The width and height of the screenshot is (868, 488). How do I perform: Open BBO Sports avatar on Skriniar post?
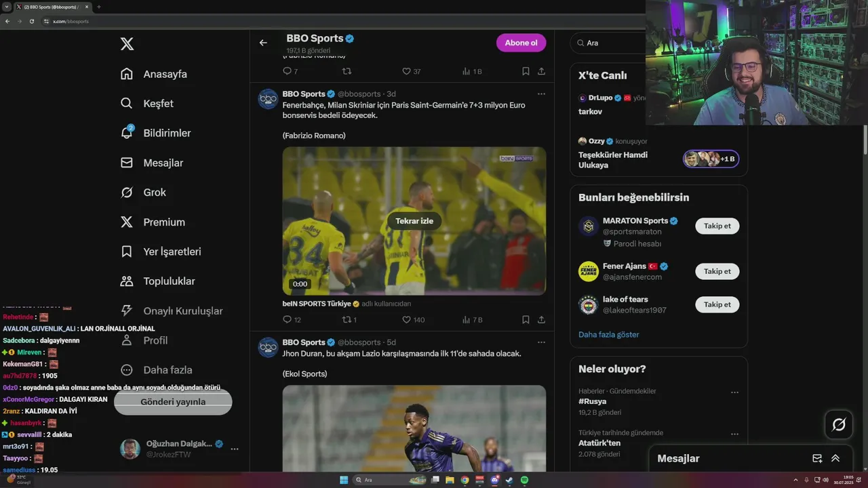[268, 99]
